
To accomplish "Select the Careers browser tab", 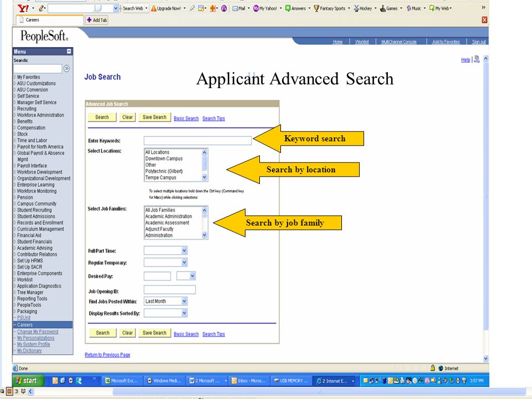I will 50,20.
